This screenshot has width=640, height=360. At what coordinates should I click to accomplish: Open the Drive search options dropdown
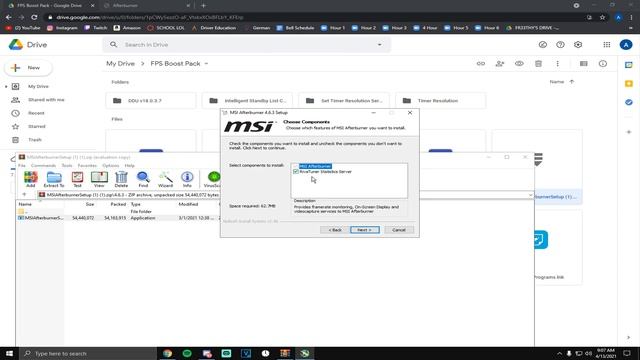pos(380,44)
